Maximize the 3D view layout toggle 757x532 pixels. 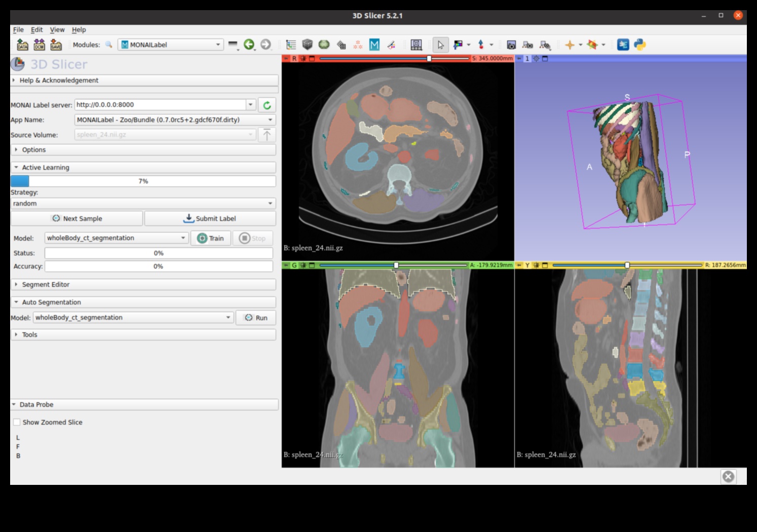click(x=545, y=59)
